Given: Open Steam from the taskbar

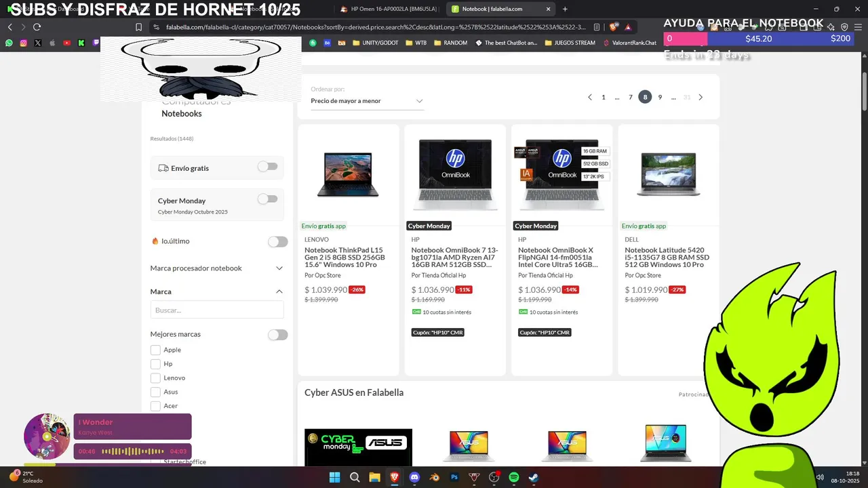Looking at the screenshot, I should coord(534,477).
